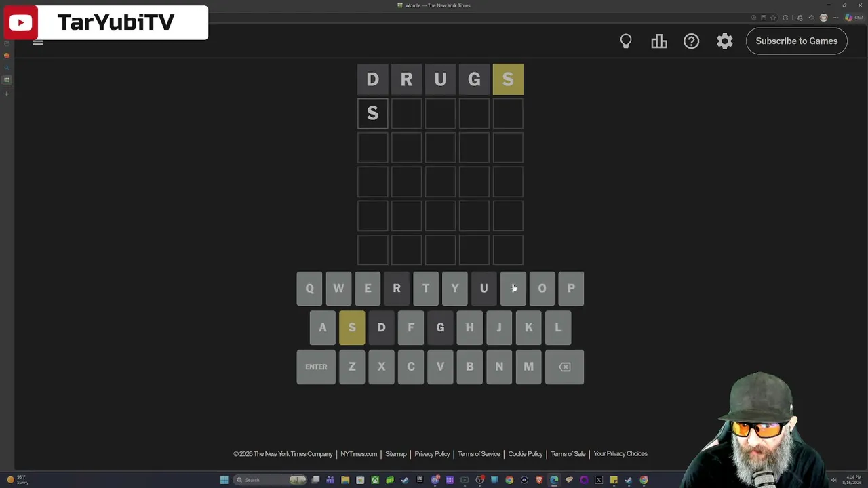Click the browser favorites star icon

coord(773,18)
